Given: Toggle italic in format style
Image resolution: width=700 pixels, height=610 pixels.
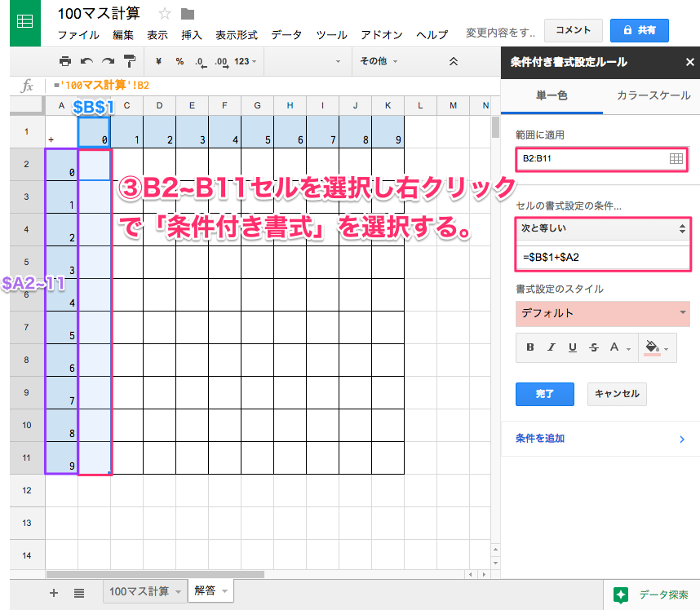Looking at the screenshot, I should tap(552, 347).
